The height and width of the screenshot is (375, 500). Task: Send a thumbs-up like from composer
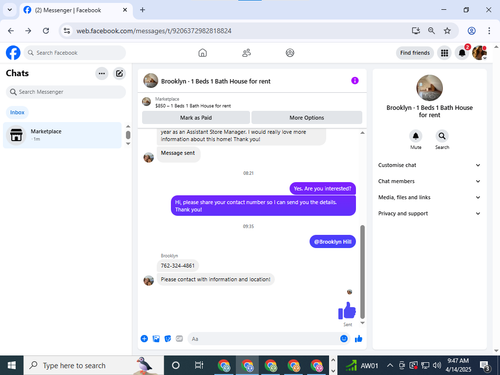359,339
